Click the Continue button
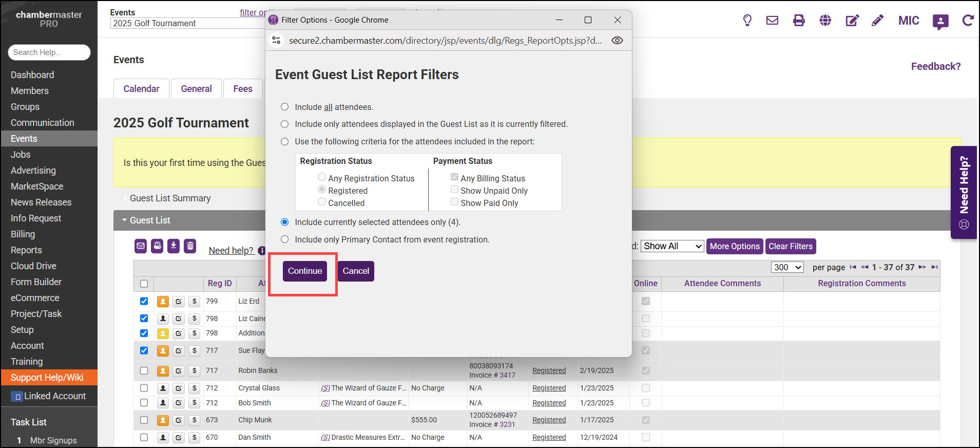The height and width of the screenshot is (448, 980). point(305,271)
